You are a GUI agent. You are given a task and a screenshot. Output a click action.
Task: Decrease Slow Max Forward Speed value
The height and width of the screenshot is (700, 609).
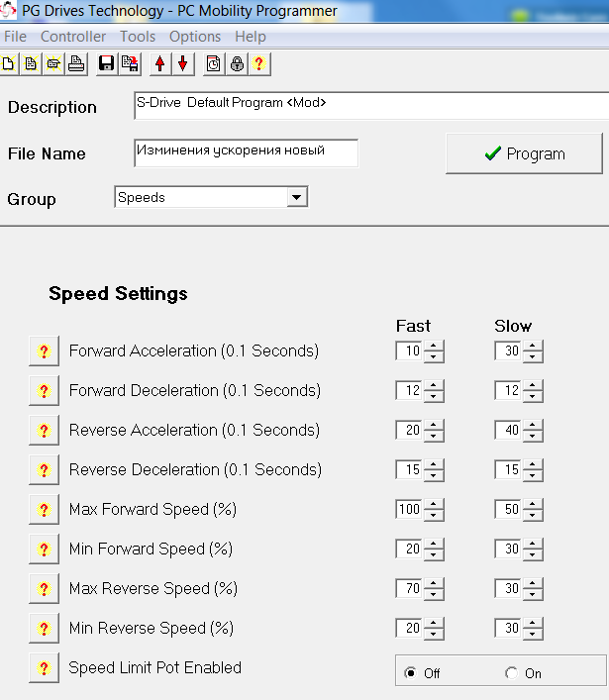tap(534, 515)
